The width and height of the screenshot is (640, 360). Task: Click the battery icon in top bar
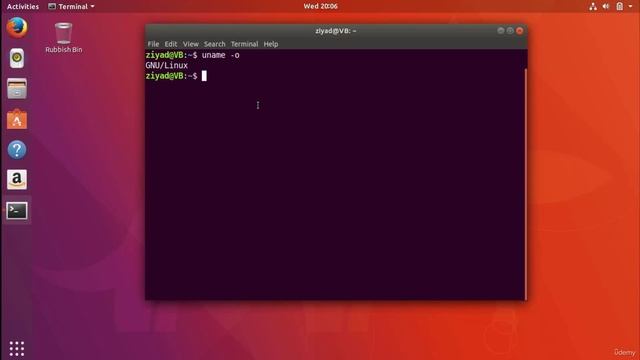click(620, 7)
